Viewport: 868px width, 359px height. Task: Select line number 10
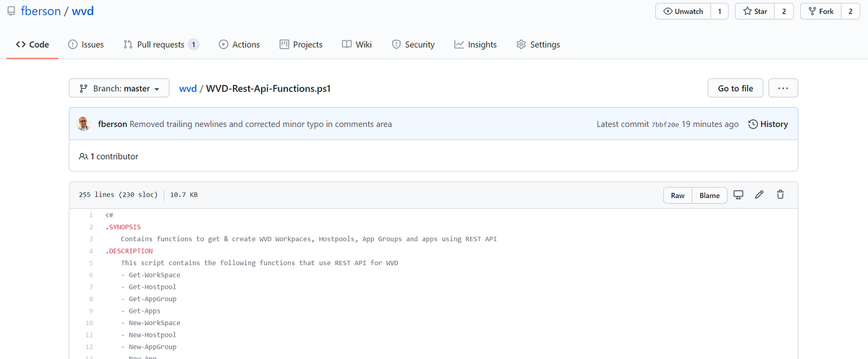[x=89, y=323]
